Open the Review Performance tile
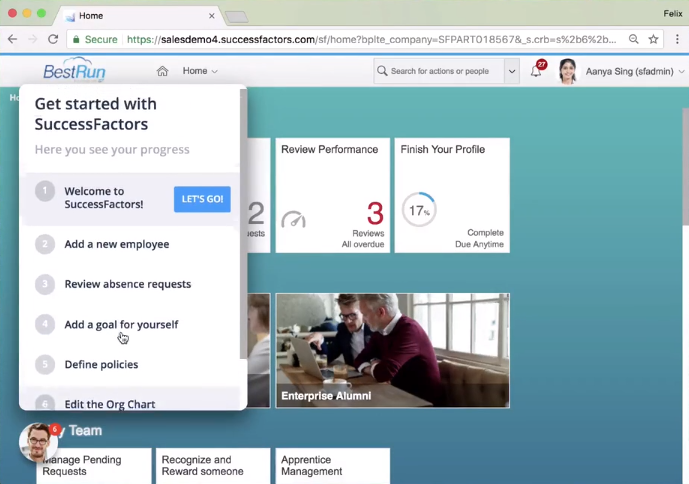689x484 pixels. coord(333,195)
